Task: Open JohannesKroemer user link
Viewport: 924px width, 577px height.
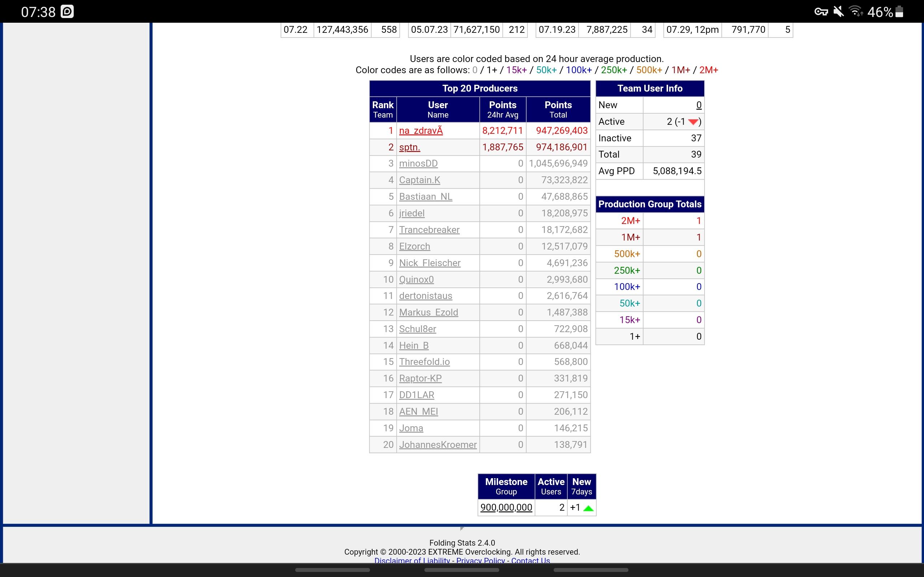Action: click(437, 445)
